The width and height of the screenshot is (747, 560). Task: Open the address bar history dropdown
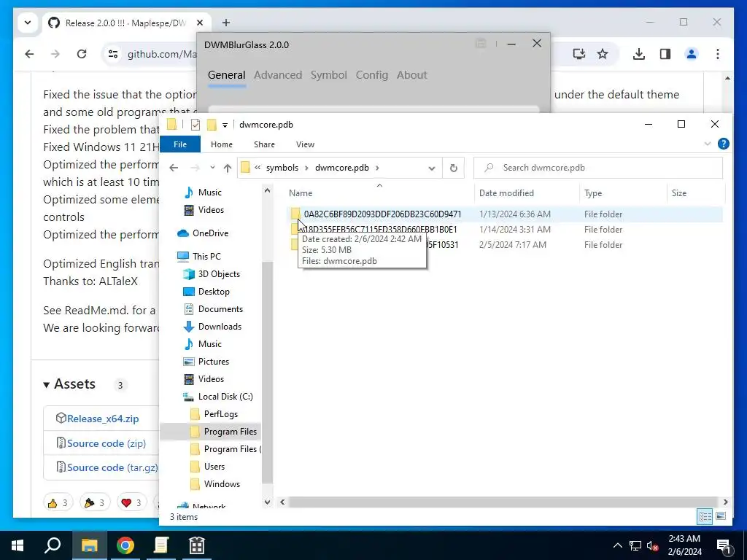tap(432, 168)
